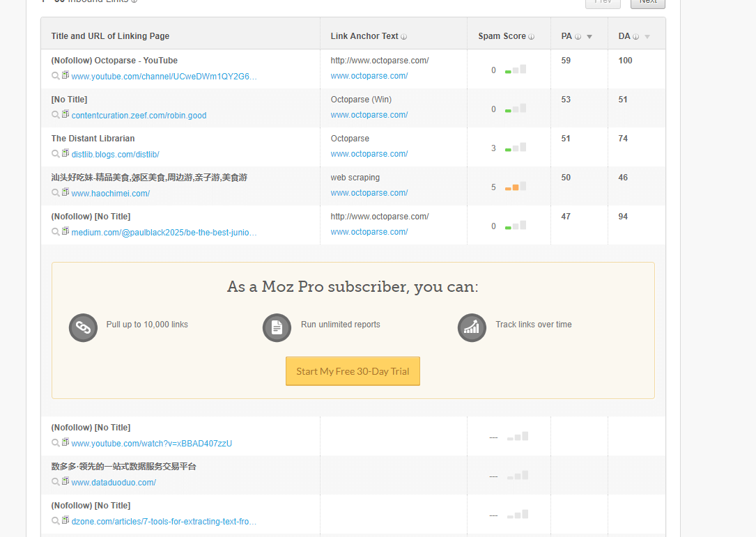Click magnifier icon beside contentcuration.zeef.com link
The width and height of the screenshot is (756, 537).
[56, 115]
